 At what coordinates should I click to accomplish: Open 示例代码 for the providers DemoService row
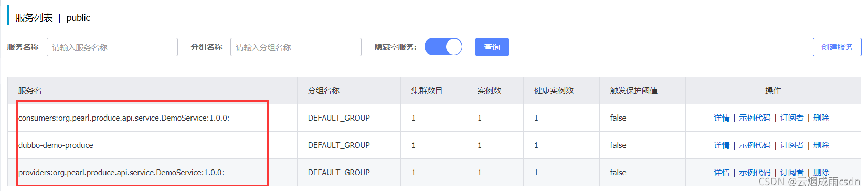tap(755, 173)
